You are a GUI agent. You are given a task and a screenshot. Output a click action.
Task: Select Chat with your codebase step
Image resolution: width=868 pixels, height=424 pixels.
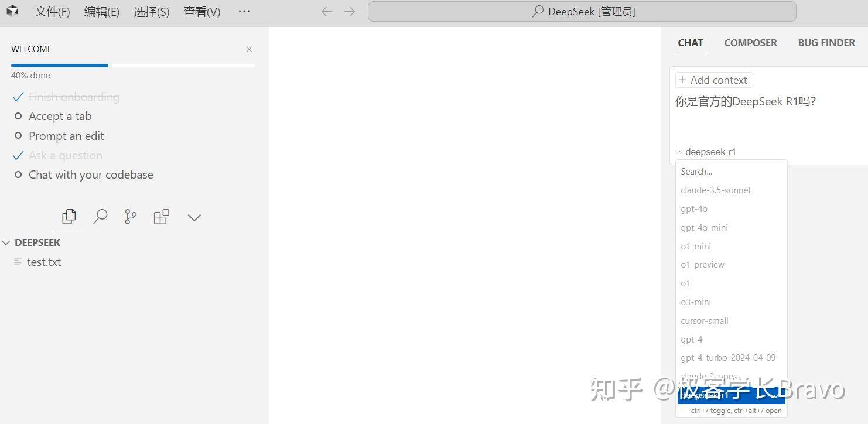pyautogui.click(x=84, y=175)
